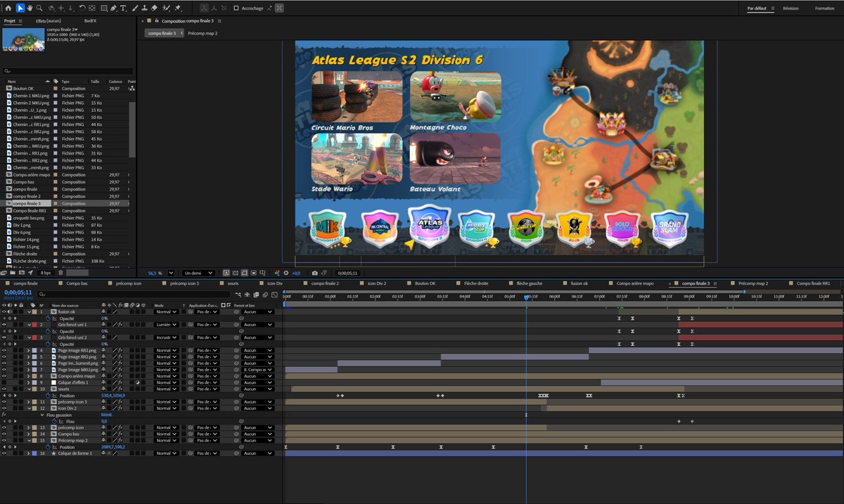This screenshot has width=844, height=504.
Task: Collapse the Flou gaussien effect group
Action: point(42,415)
